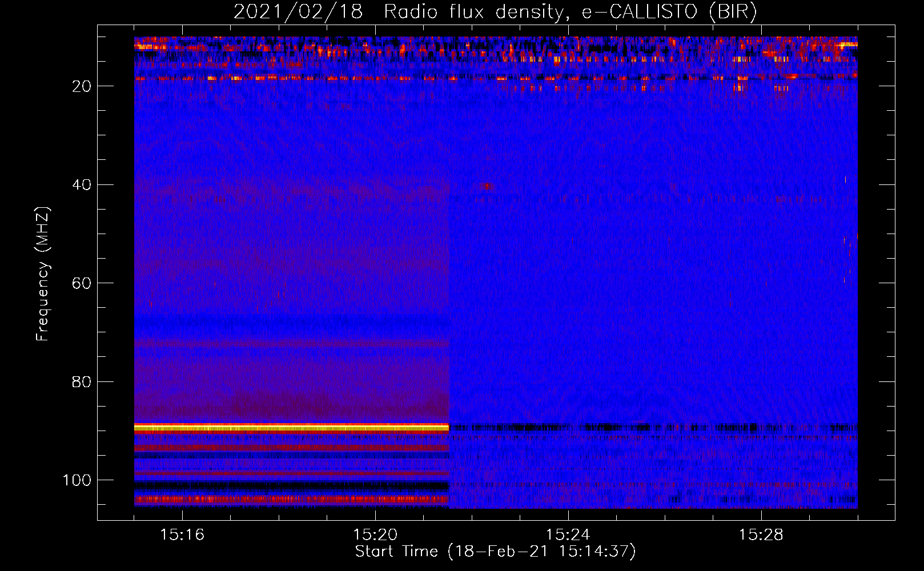Click the 15:28 time axis label
The image size is (924, 571).
[x=761, y=535]
